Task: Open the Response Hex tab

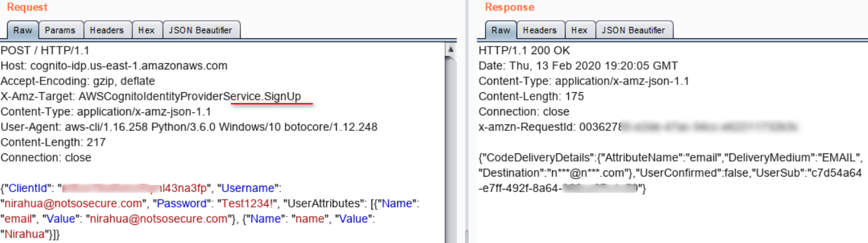Action: pyautogui.click(x=580, y=30)
